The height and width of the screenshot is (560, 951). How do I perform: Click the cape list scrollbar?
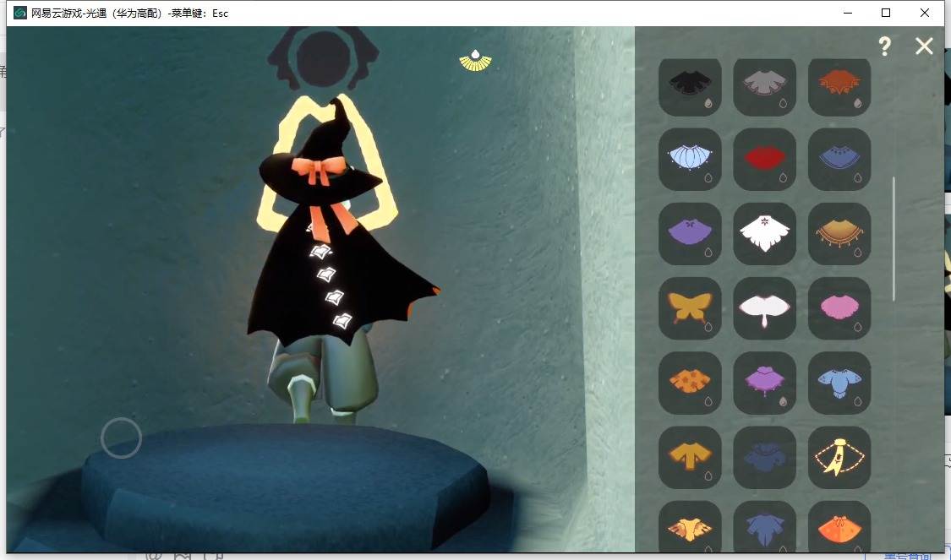[x=894, y=239]
